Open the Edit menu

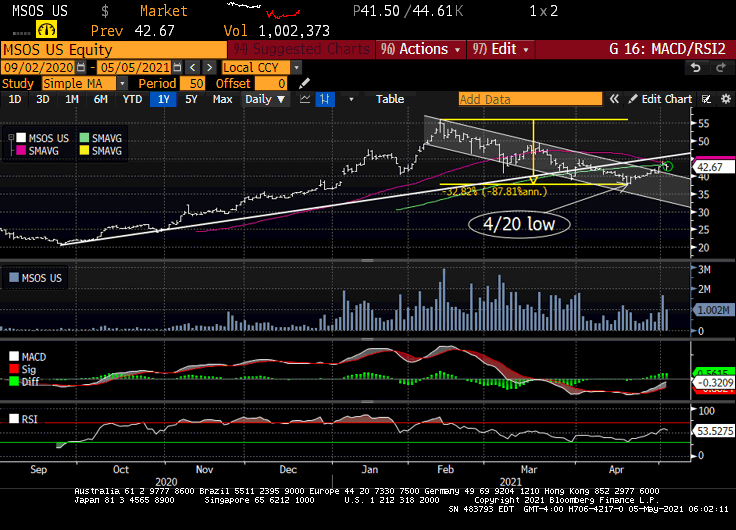point(500,49)
